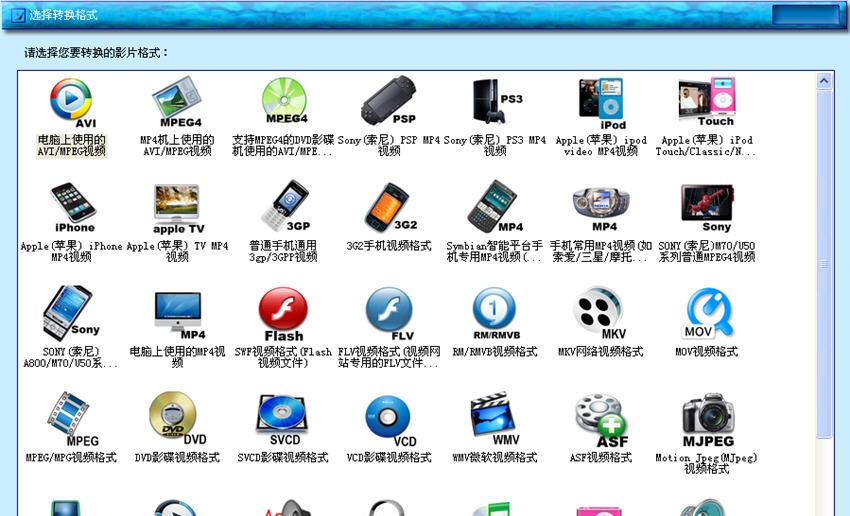Choose the ASF reel with plus icon
850x516 pixels.
click(601, 422)
